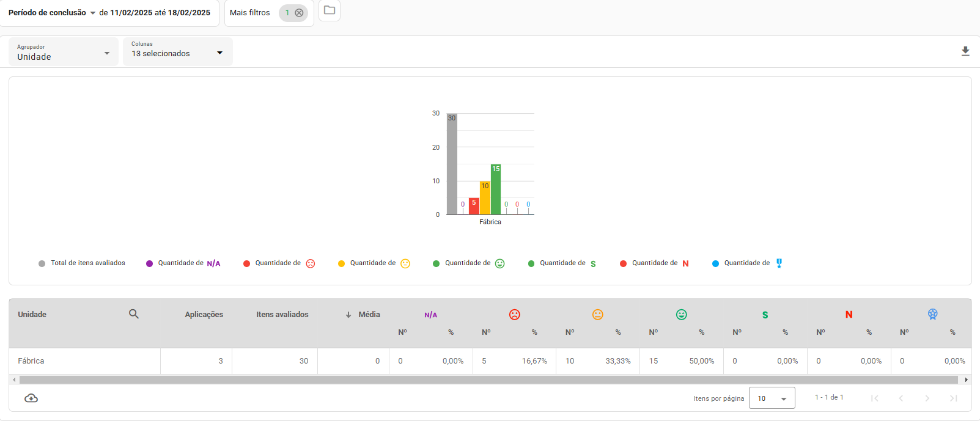The height and width of the screenshot is (421, 980).
Task: Click the search icon in Unidade column
Action: pyautogui.click(x=134, y=314)
